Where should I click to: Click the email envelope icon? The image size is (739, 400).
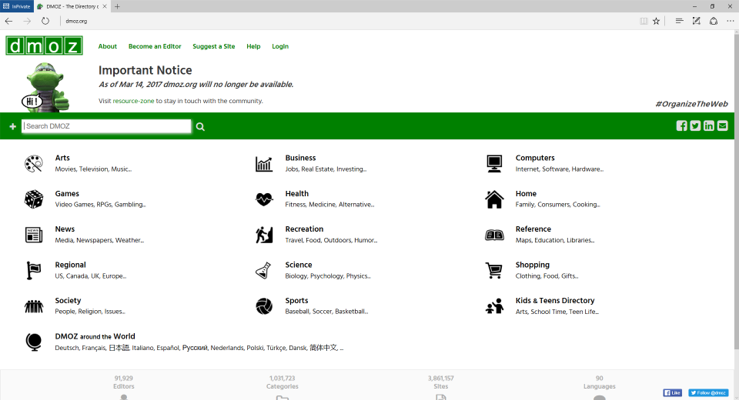[x=723, y=126]
